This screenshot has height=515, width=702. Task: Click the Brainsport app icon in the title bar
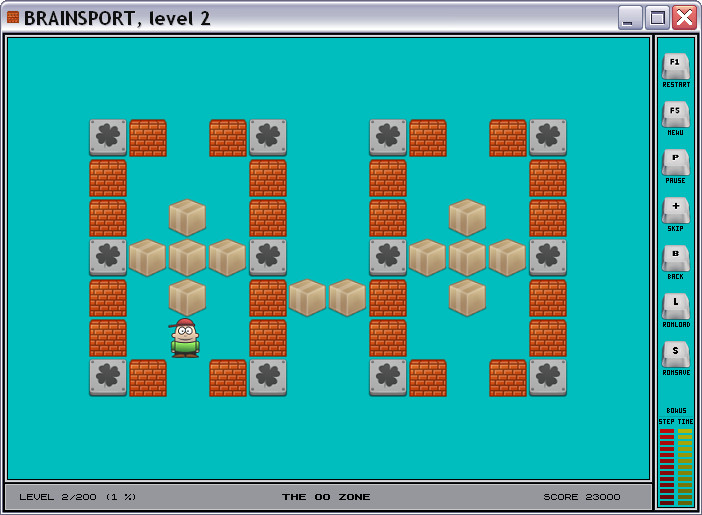click(x=13, y=17)
